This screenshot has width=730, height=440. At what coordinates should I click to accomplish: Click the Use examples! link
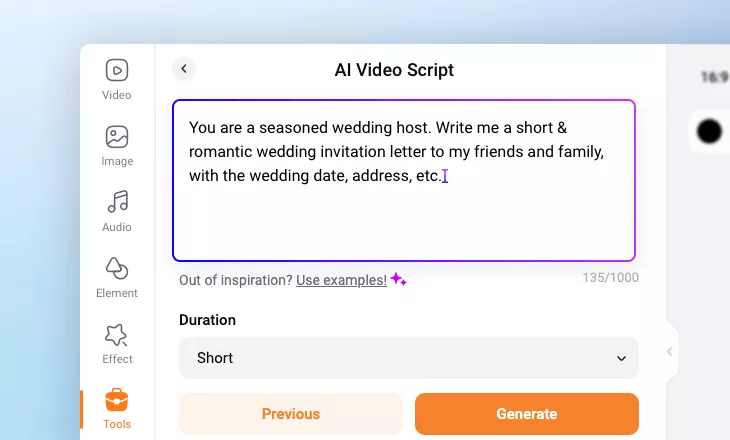coord(341,280)
